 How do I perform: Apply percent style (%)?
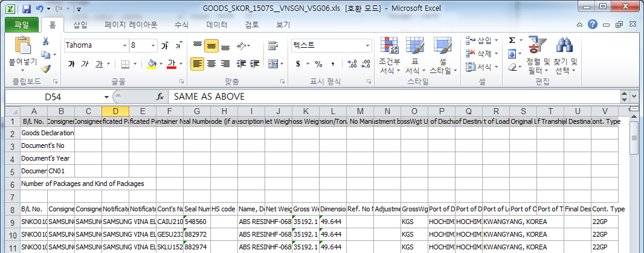click(318, 64)
